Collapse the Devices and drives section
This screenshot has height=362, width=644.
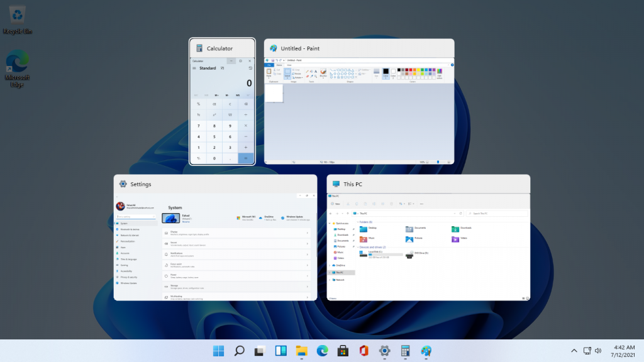coord(358,247)
